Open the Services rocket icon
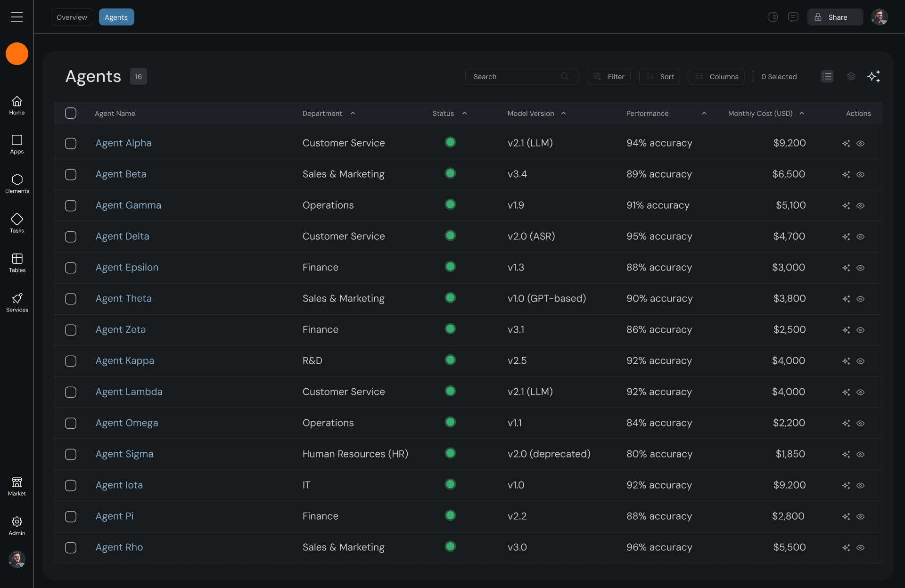This screenshot has height=588, width=905. pos(17,302)
